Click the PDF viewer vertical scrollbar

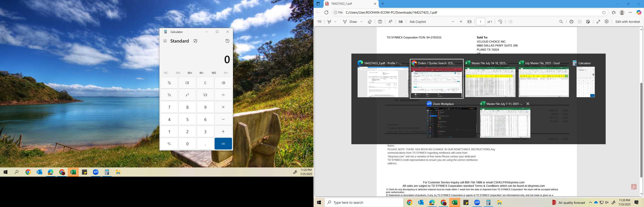click(x=641, y=130)
